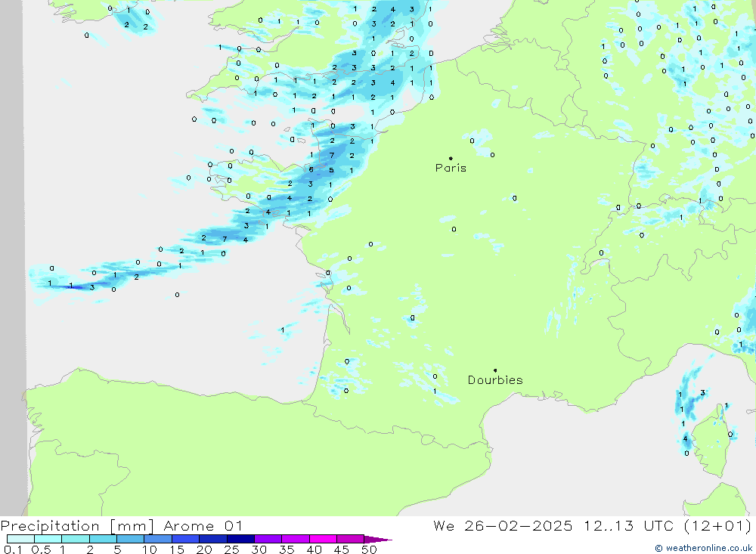
Task: Click the legend scale label "0.5"
Action: point(41,549)
